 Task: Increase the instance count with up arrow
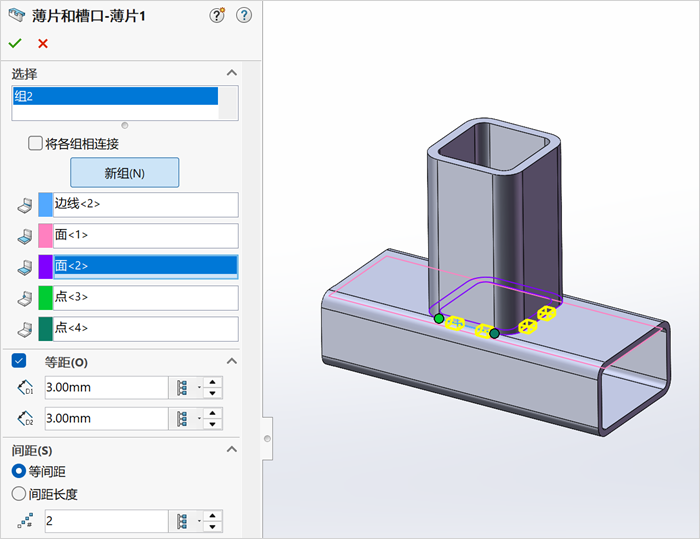212,516
